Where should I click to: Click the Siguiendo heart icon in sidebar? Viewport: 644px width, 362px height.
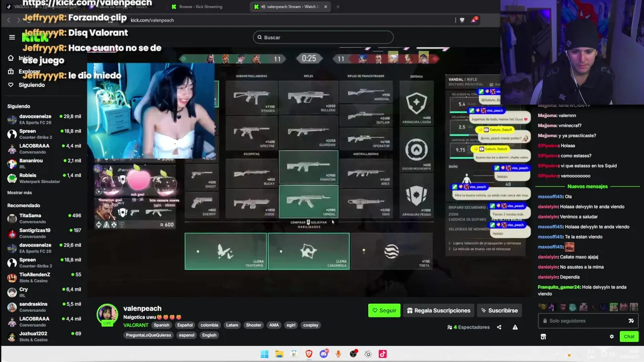(11, 85)
